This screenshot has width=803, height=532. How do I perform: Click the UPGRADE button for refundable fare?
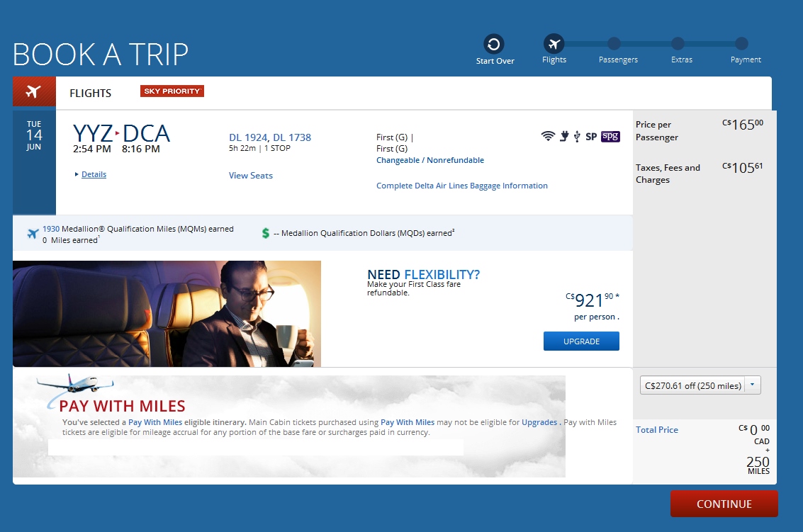coord(580,341)
